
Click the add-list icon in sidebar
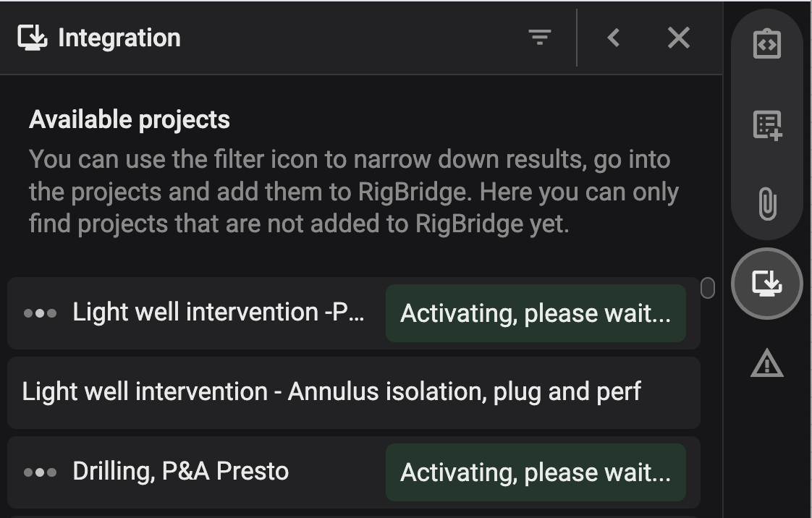[x=766, y=125]
